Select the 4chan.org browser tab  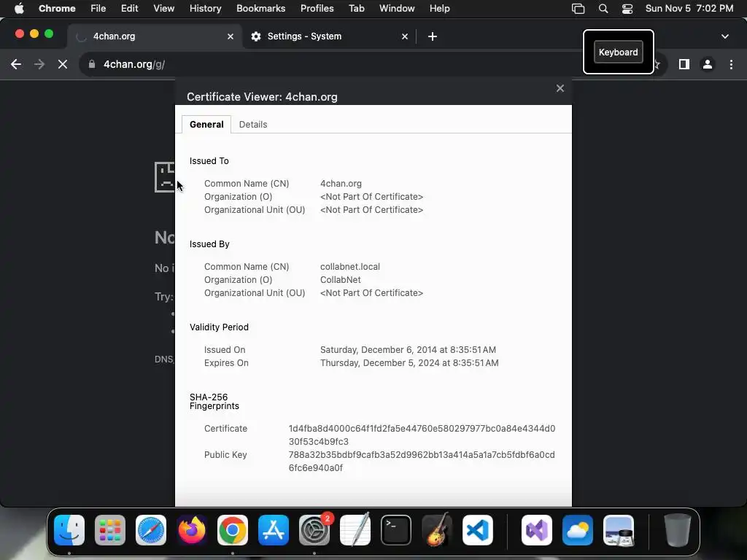[x=155, y=36]
